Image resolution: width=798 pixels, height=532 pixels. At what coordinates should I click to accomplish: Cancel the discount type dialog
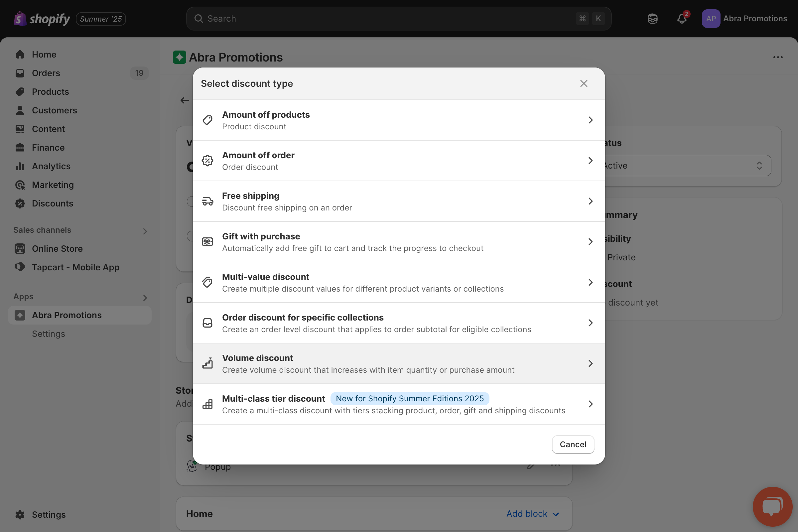[x=573, y=445]
